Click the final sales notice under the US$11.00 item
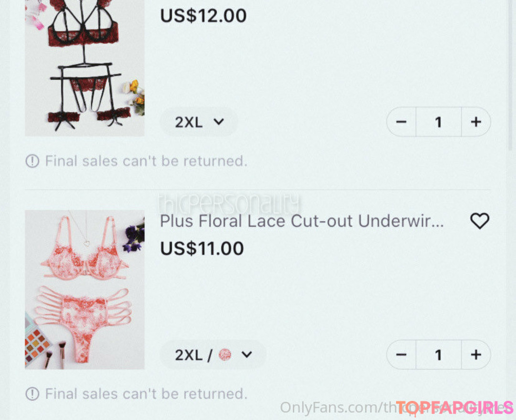This screenshot has width=516, height=420. (146, 394)
